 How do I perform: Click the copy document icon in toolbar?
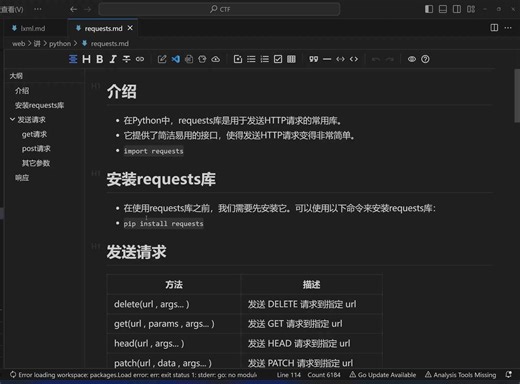[189, 59]
